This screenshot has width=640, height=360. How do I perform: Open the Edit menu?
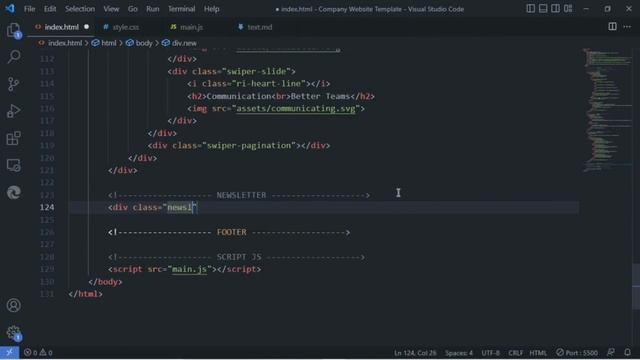(x=50, y=9)
